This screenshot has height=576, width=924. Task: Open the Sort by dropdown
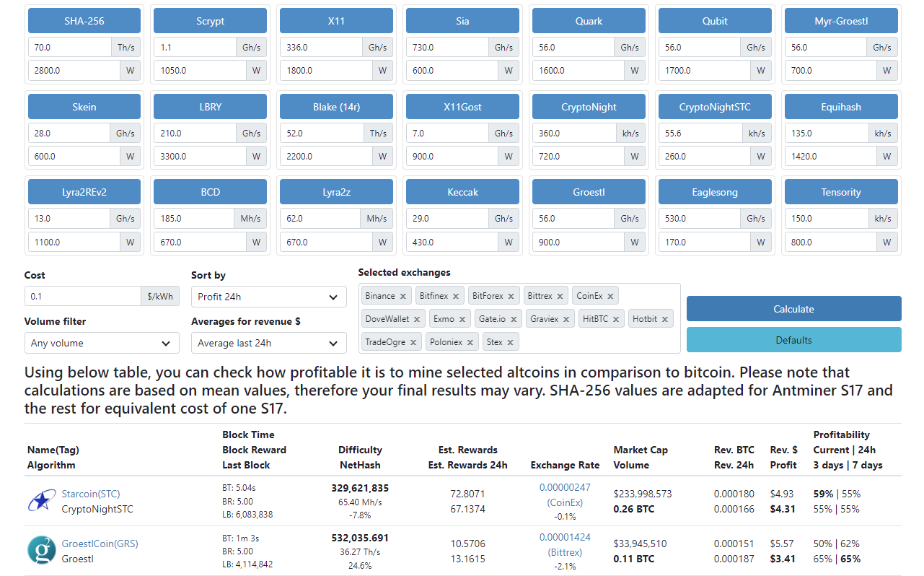[268, 297]
